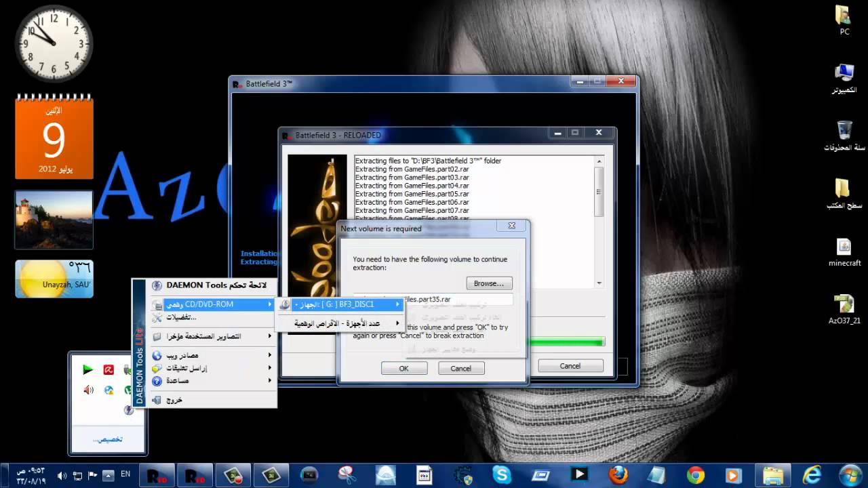Image resolution: width=868 pixels, height=488 pixels.
Task: Expand the مصادر ويب web resources submenu
Action: [213, 355]
